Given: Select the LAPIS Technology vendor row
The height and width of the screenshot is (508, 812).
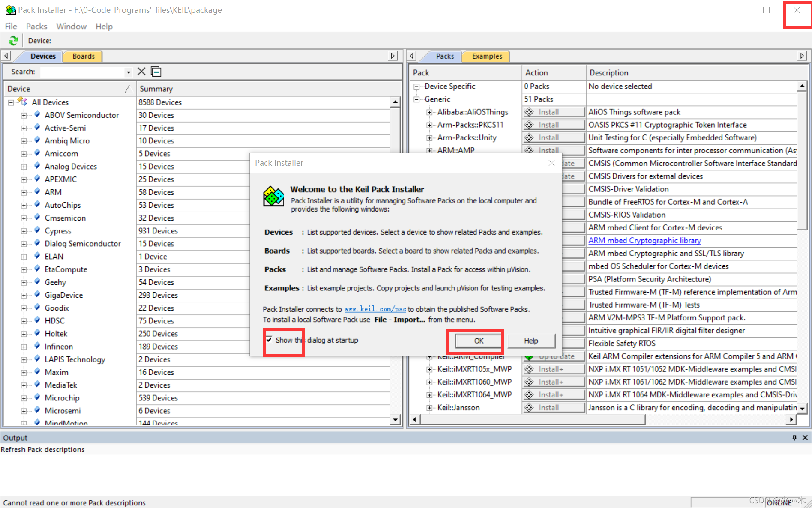Looking at the screenshot, I should coord(75,359).
